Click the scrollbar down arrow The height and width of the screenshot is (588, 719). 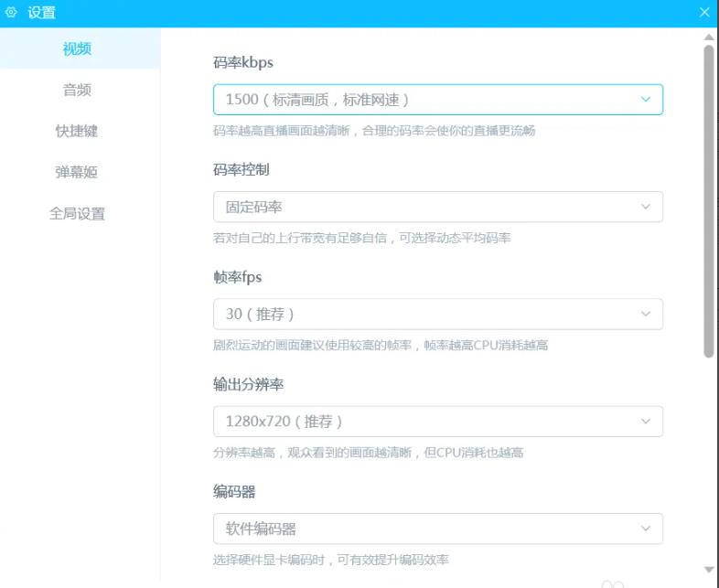coord(709,570)
